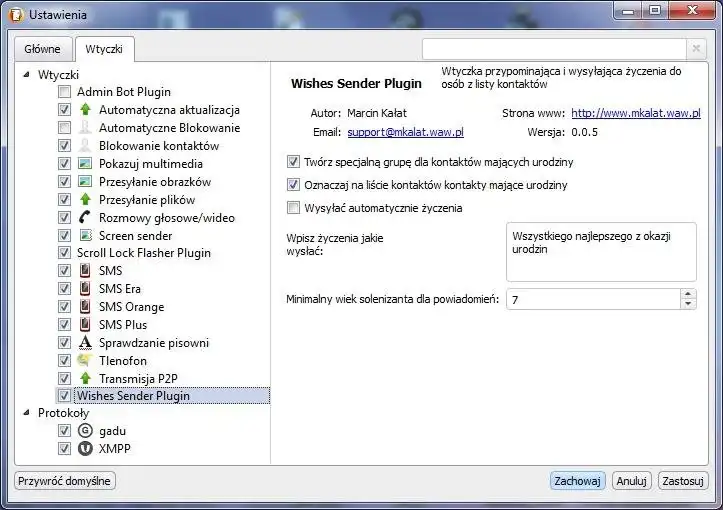This screenshot has width=723, height=510.
Task: Click the Screen sender icon
Action: click(x=85, y=235)
